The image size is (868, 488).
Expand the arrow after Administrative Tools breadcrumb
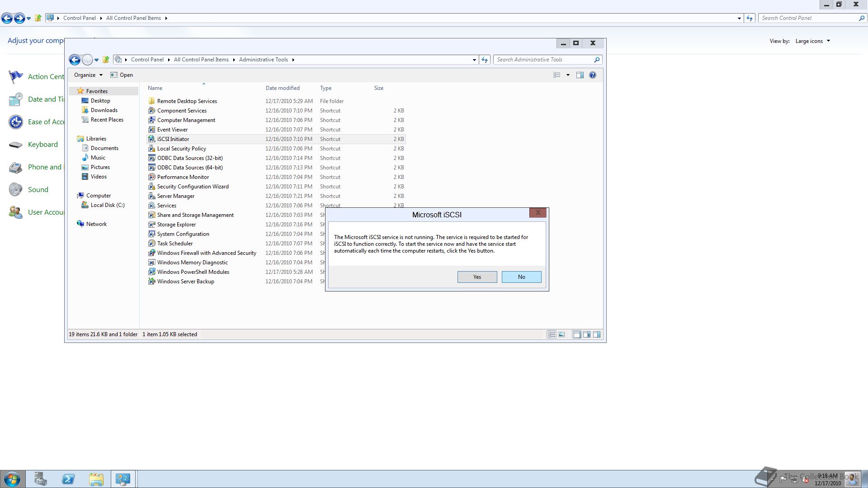293,60
